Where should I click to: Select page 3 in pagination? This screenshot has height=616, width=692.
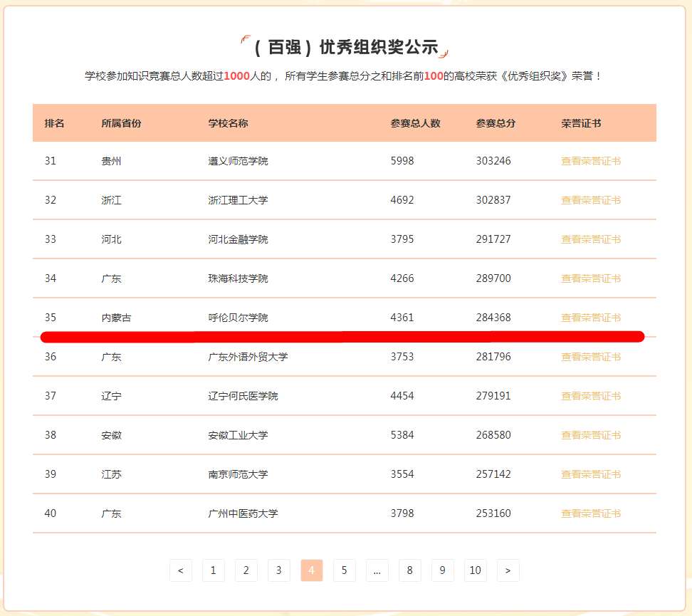click(x=279, y=570)
